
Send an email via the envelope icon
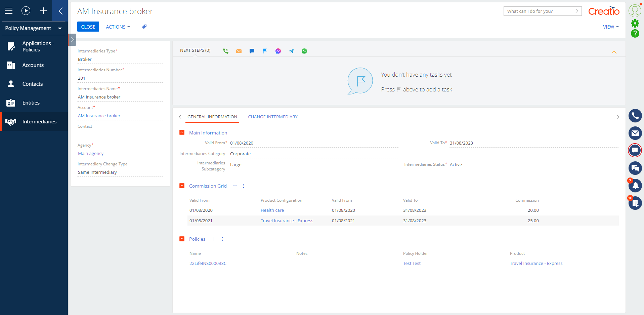(239, 51)
